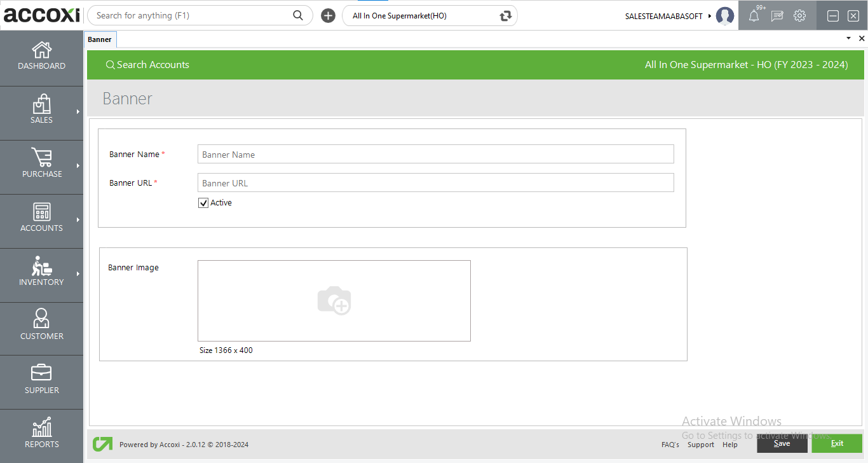Uncheck the Active checkbox
This screenshot has width=868, height=463.
coord(203,203)
